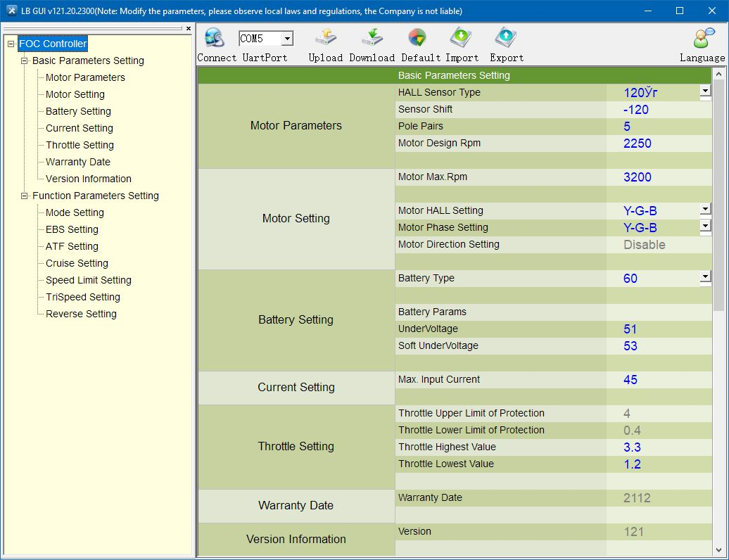Click the Connect icon in toolbar
This screenshot has width=729, height=560.
214,38
